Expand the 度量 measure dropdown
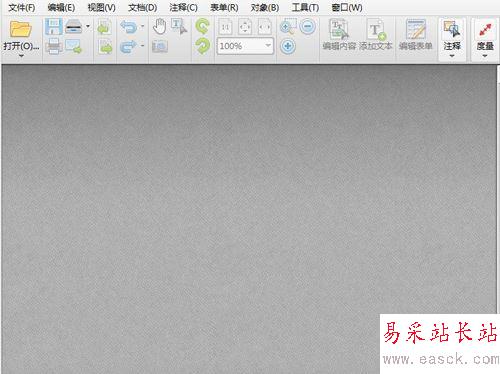 coord(485,56)
